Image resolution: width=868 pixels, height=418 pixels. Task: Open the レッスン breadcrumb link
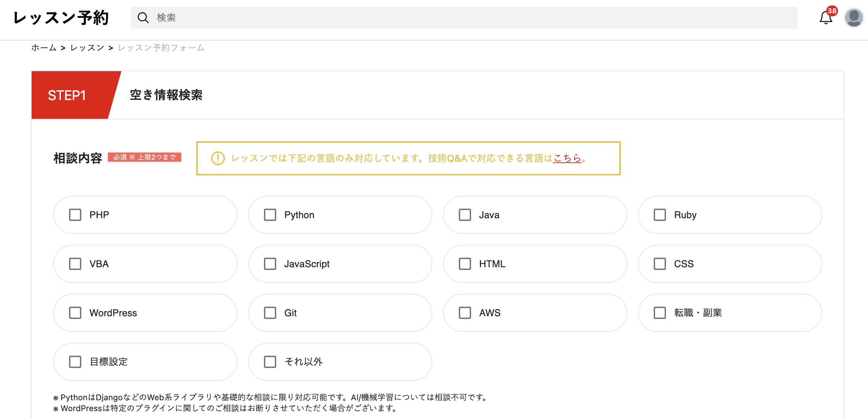(x=87, y=48)
